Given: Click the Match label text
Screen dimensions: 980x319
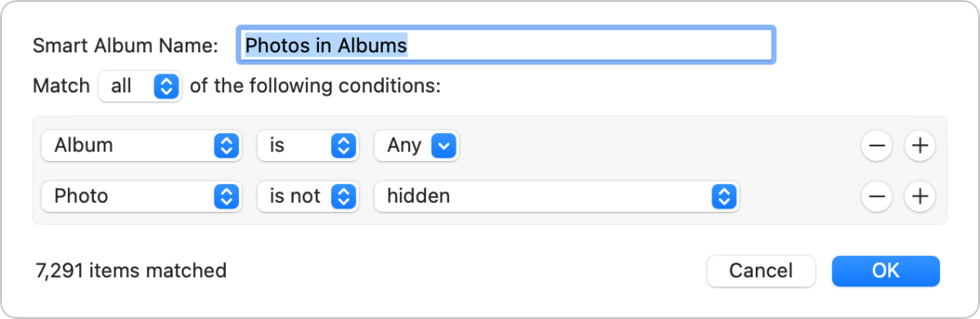Looking at the screenshot, I should [x=61, y=87].
